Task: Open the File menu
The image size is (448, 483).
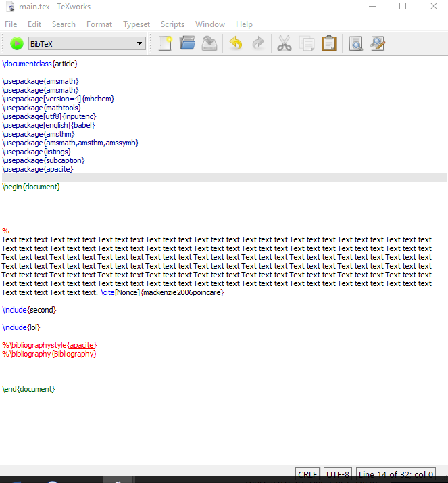Action: [11, 24]
